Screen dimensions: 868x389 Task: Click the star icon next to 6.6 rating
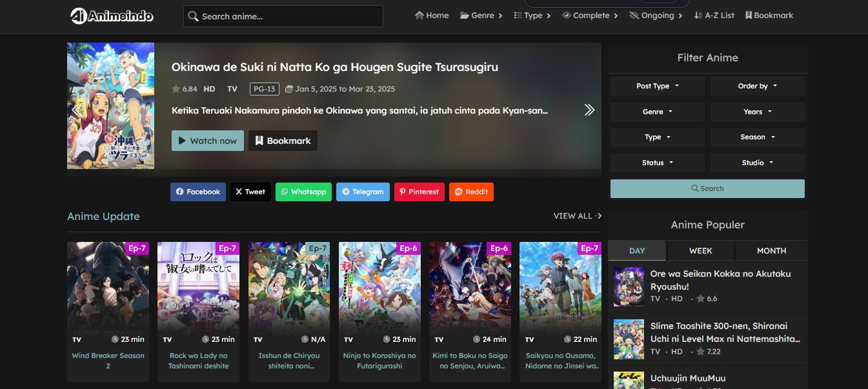[700, 299]
